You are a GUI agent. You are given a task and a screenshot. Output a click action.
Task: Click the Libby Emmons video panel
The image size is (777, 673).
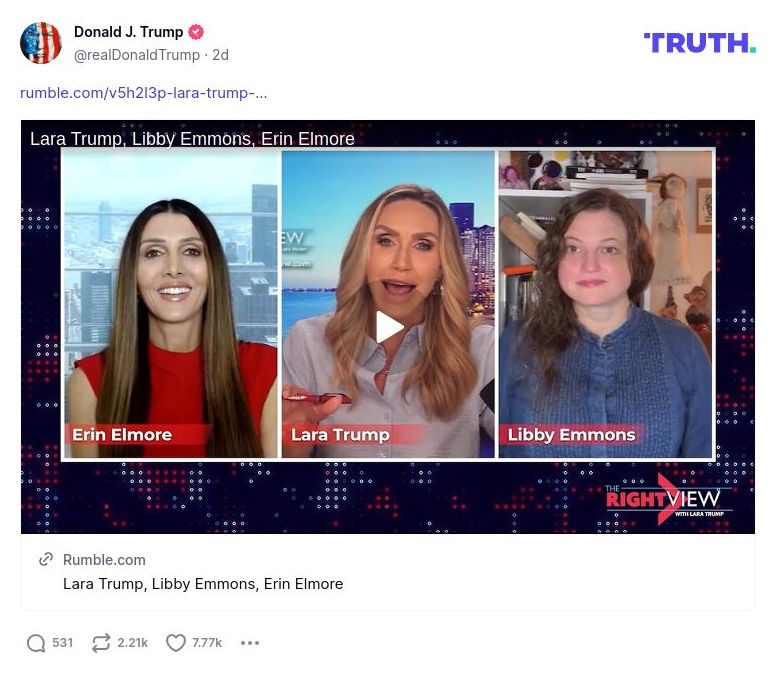point(606,304)
